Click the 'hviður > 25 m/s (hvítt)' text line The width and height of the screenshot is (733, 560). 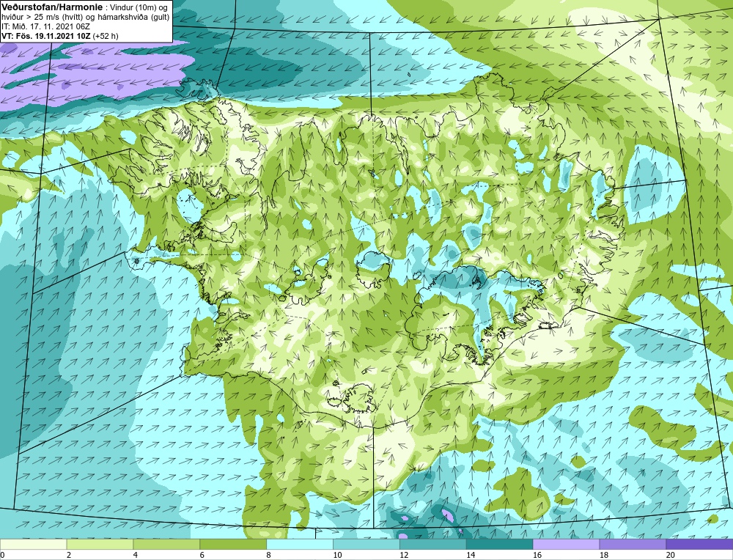43,18
